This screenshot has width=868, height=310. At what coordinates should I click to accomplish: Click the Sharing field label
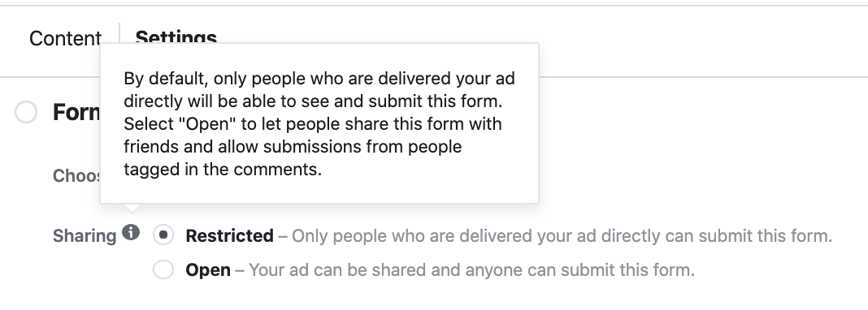click(85, 236)
